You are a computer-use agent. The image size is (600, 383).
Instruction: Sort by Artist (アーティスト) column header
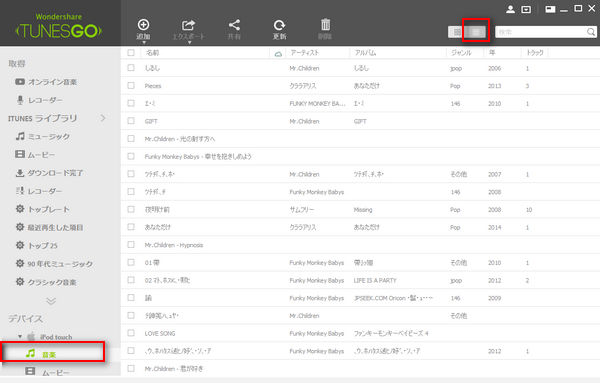pos(304,53)
